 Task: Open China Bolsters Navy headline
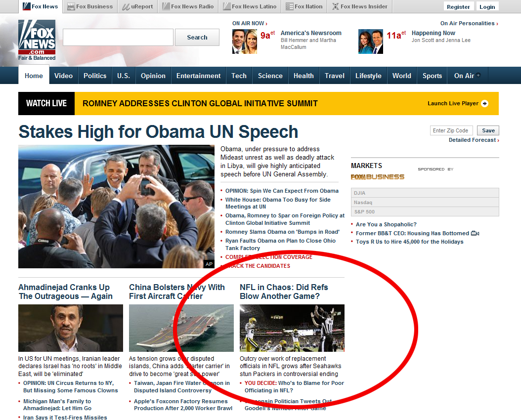[x=177, y=292]
